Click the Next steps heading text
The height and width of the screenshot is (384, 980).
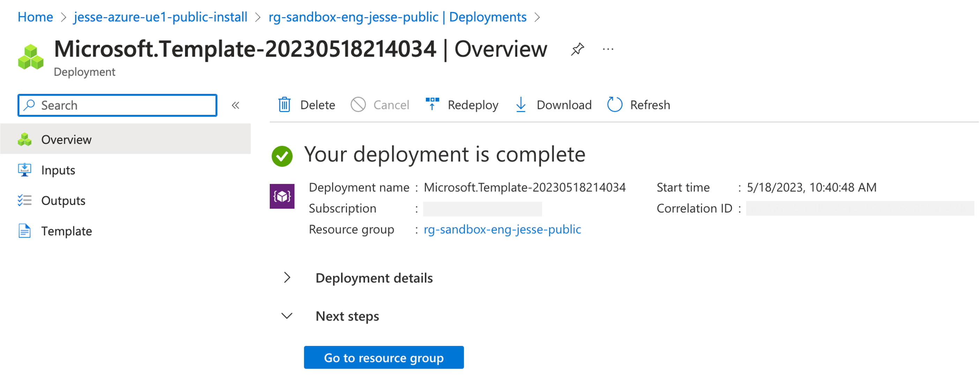347,316
